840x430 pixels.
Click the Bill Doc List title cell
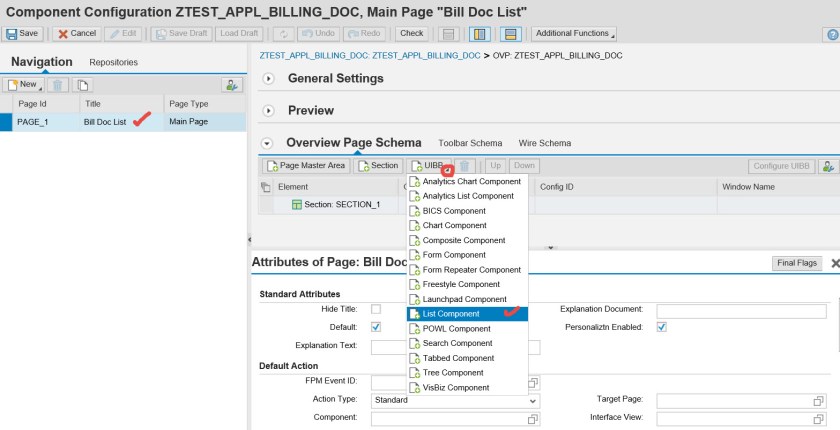pyautogui.click(x=105, y=122)
